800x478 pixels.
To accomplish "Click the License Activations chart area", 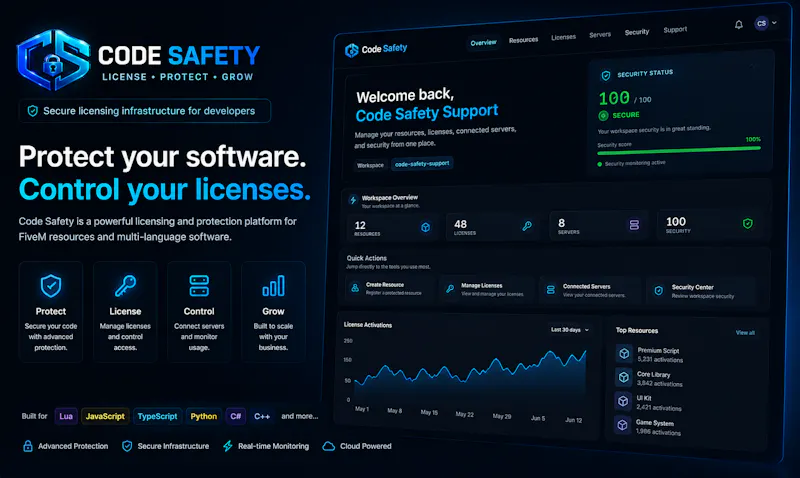I will (469, 375).
